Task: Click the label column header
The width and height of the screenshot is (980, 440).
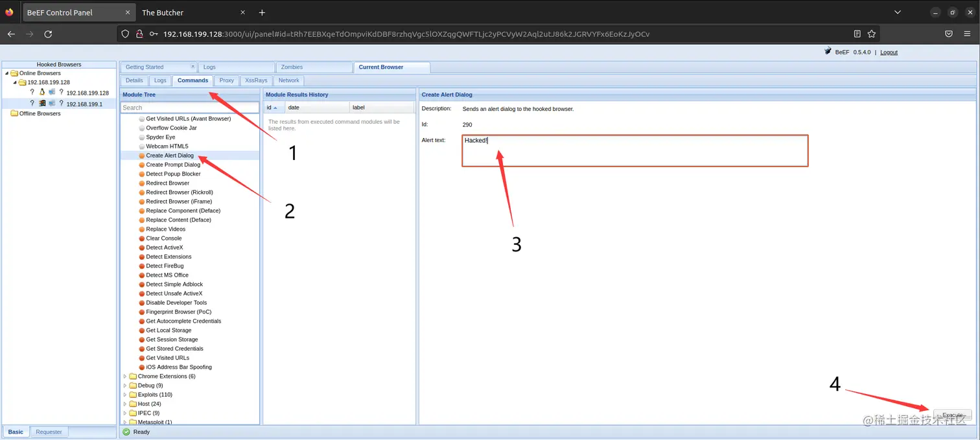Action: (x=381, y=108)
